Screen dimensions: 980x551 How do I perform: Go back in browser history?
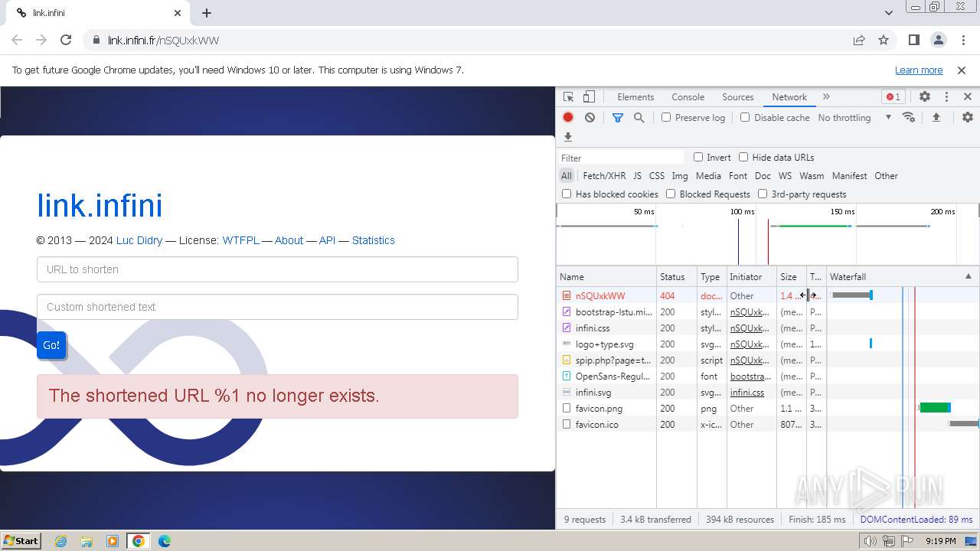coord(17,40)
